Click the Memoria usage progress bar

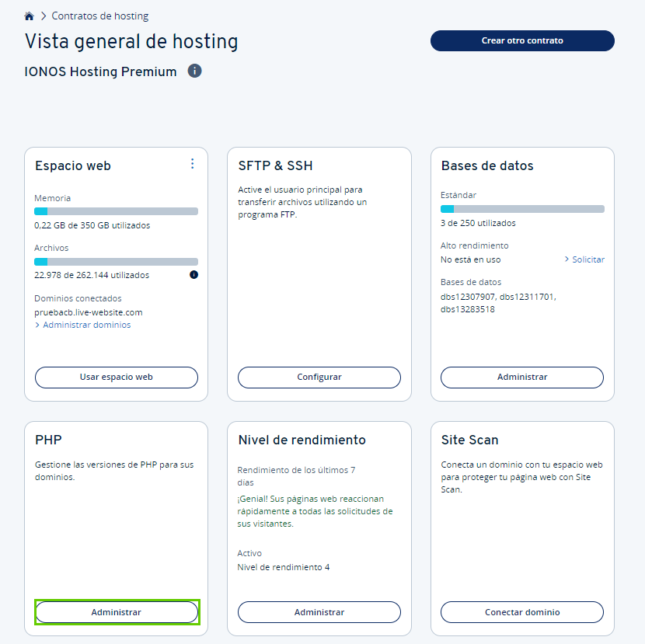(x=116, y=211)
